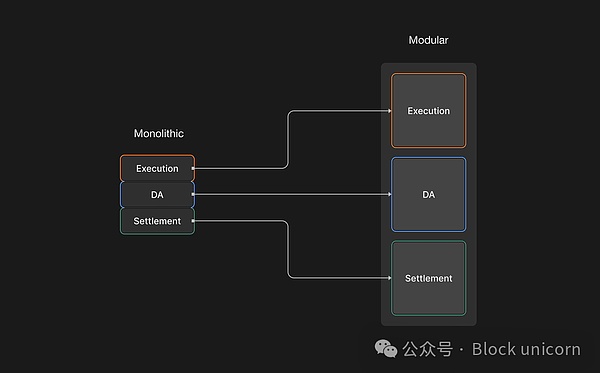The image size is (600, 373).
Task: Click the curved line leading to Modular Settlement
Action: (288, 249)
